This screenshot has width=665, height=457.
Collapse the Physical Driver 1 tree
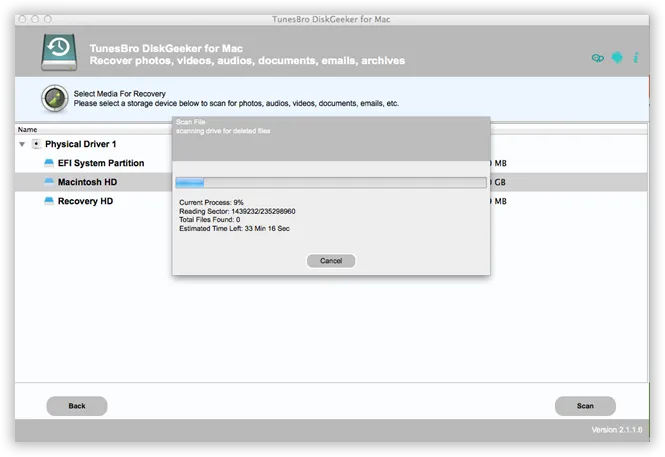pos(22,144)
